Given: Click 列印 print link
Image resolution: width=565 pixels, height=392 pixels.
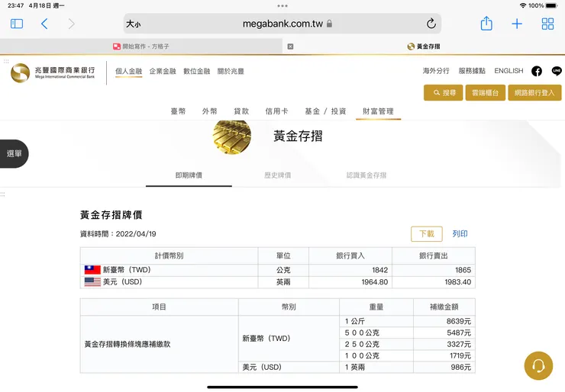Looking at the screenshot, I should point(460,234).
